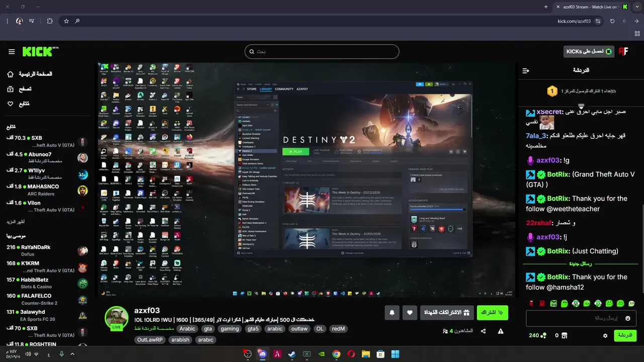Collapse the chat panel arrow icon

tap(526, 71)
